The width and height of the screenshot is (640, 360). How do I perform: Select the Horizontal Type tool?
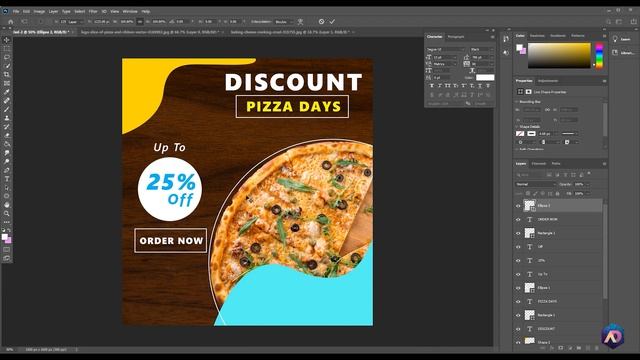tap(7, 179)
